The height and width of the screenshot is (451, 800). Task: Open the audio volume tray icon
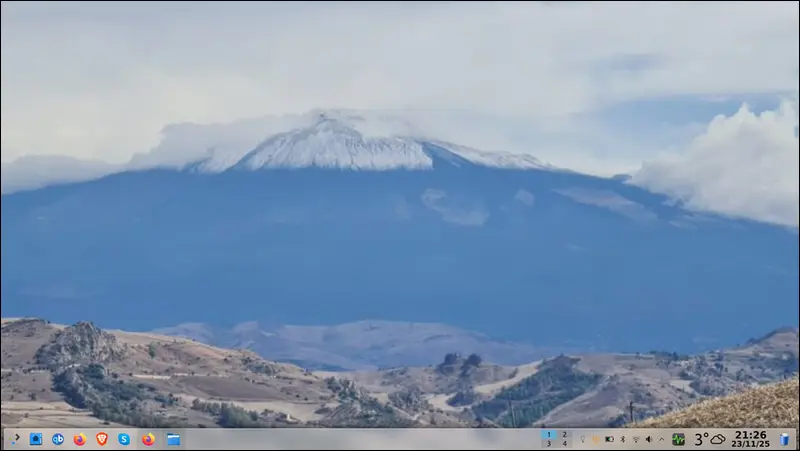coord(649,439)
